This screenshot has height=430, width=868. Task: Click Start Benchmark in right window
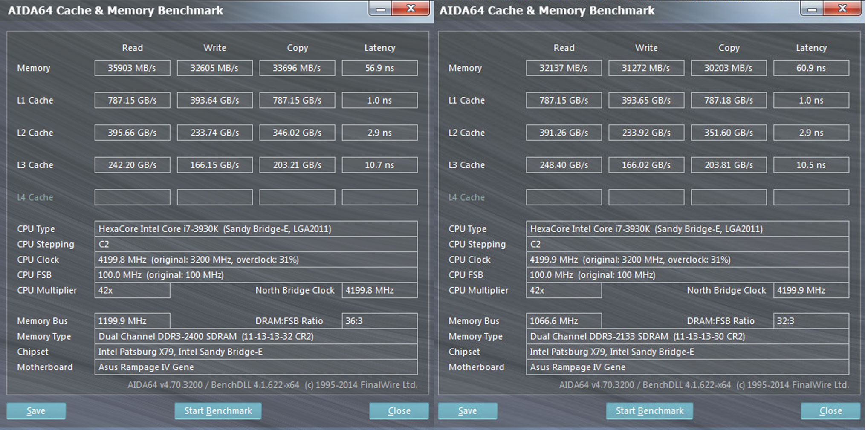(x=649, y=411)
